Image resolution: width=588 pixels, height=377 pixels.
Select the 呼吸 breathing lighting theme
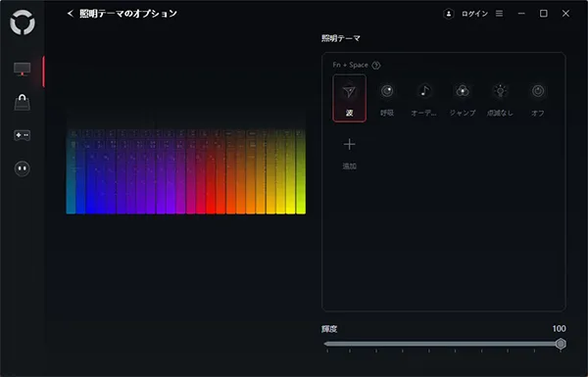pyautogui.click(x=387, y=98)
